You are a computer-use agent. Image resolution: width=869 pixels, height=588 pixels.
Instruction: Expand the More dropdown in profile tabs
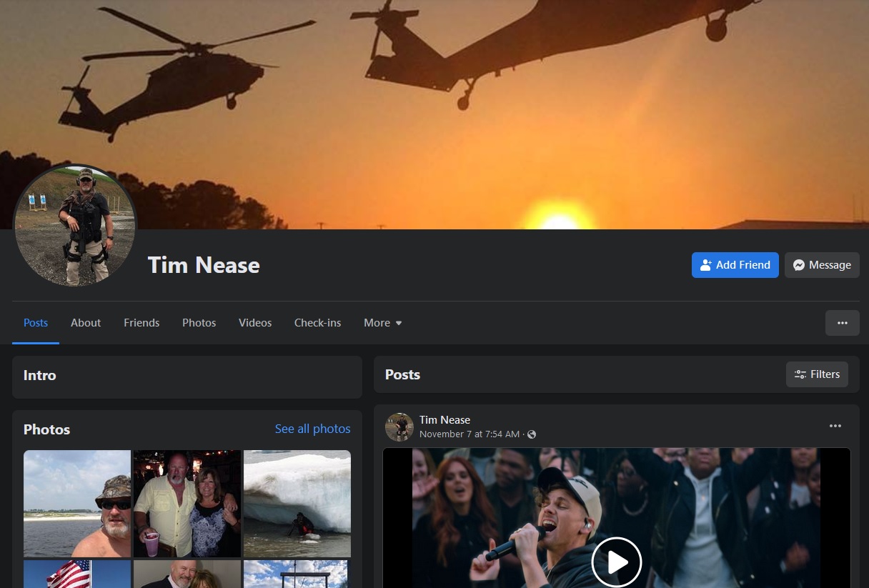(x=382, y=323)
